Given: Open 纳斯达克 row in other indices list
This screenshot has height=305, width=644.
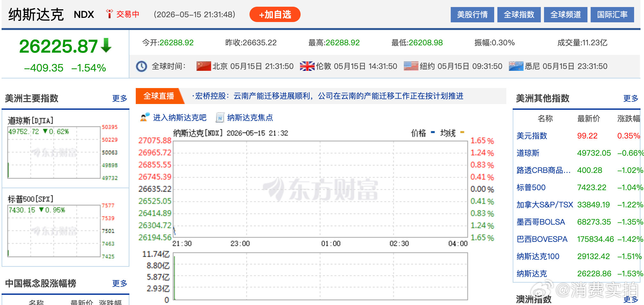Looking at the screenshot, I should tap(532, 274).
